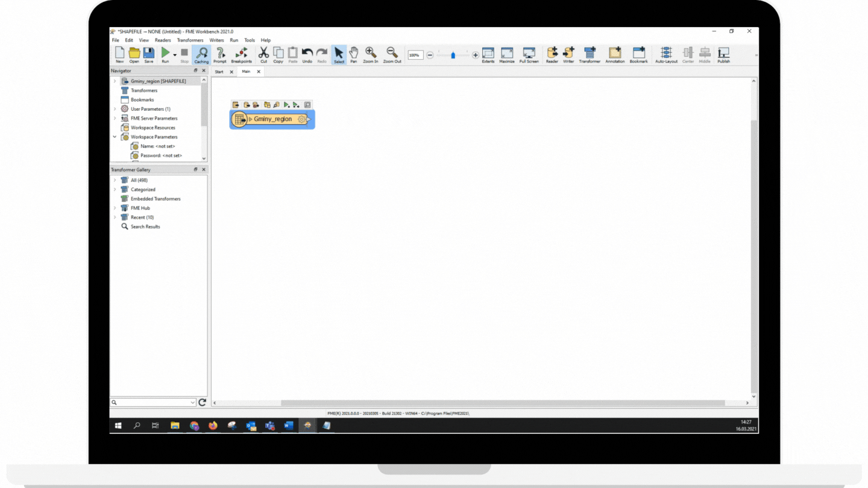Apply Auto-Layout to the workspace

(x=666, y=55)
